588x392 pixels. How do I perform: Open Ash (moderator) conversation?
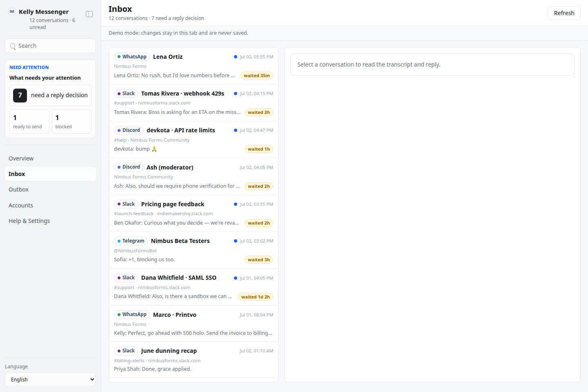[194, 176]
